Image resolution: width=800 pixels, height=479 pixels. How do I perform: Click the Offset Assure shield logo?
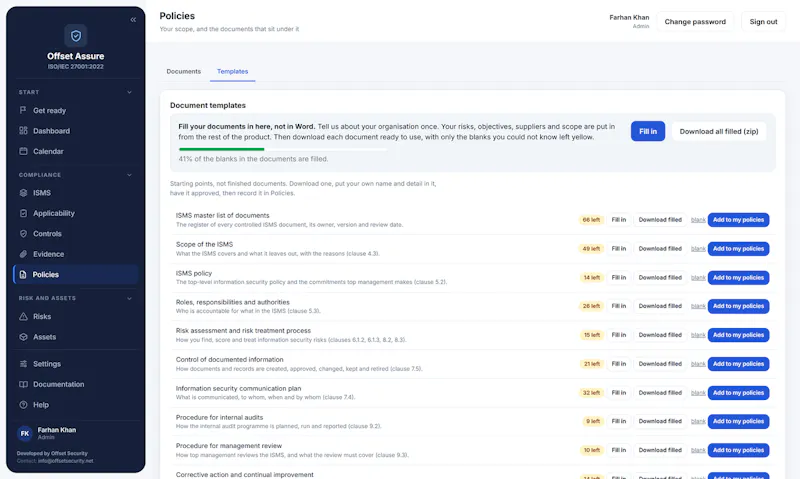click(x=76, y=36)
